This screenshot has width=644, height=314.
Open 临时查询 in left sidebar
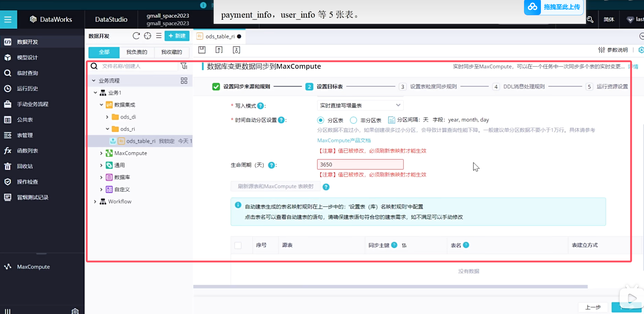pyautogui.click(x=27, y=73)
